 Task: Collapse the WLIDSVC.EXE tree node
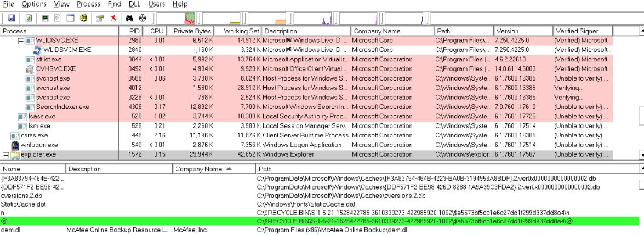coord(21,41)
